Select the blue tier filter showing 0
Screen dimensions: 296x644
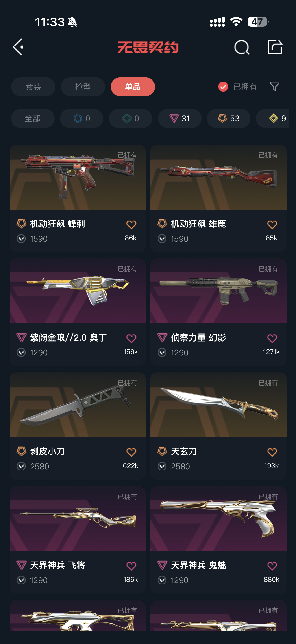[x=82, y=118]
